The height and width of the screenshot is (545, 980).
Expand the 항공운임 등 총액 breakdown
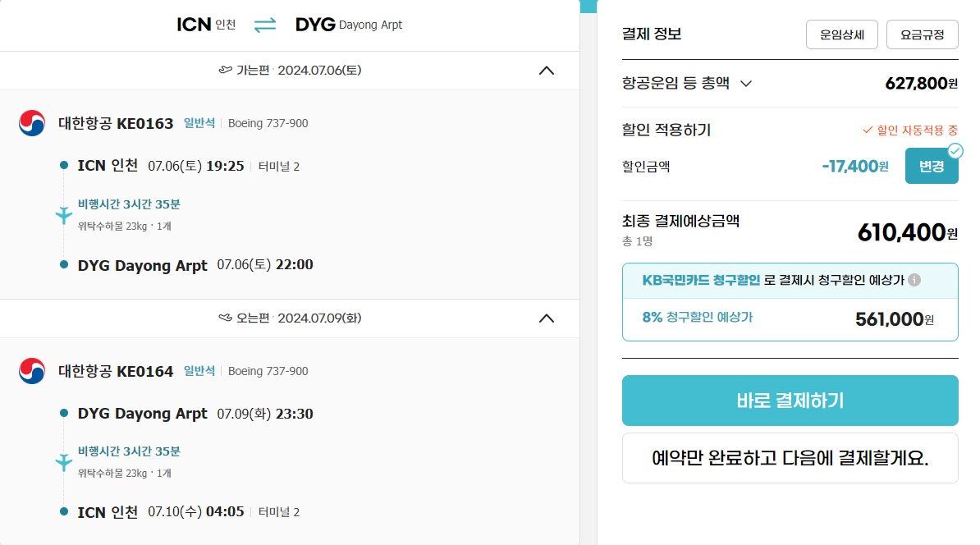[x=746, y=84]
